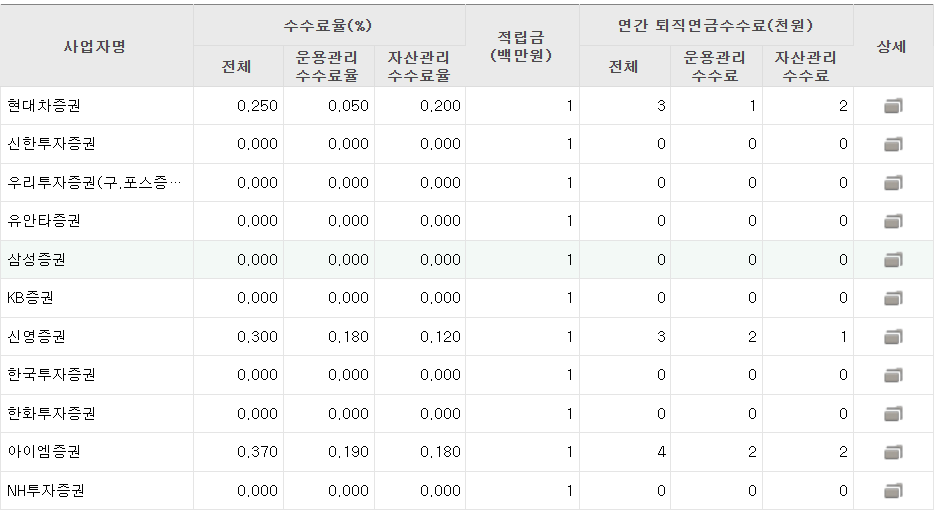This screenshot has width=936, height=516.
Task: Open detail icon for NH투자증권 row
Action: click(893, 491)
